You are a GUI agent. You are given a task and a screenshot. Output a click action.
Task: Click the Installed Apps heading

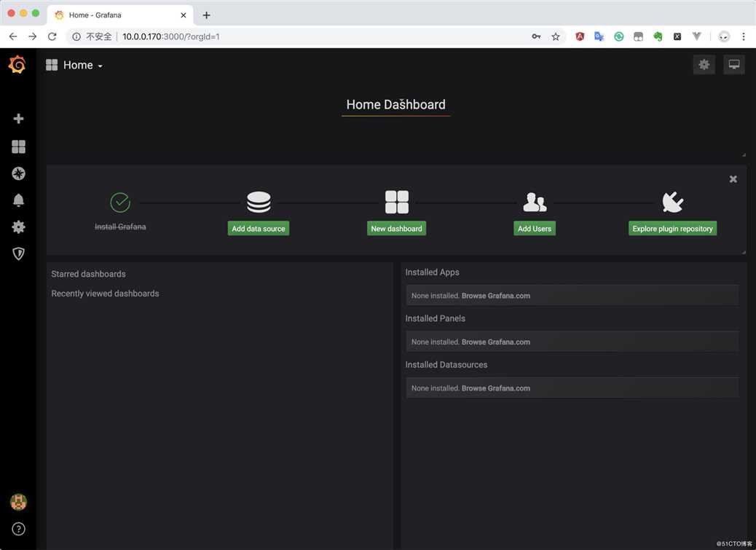tap(432, 272)
